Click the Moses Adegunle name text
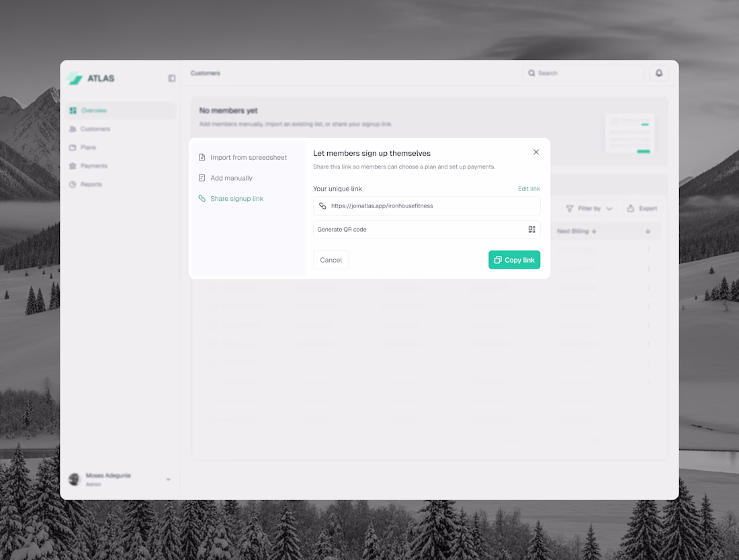The width and height of the screenshot is (739, 560). pyautogui.click(x=108, y=475)
